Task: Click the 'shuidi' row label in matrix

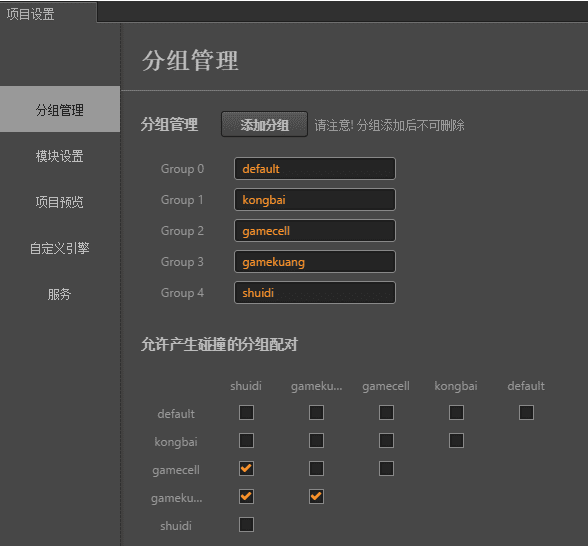Action: (x=176, y=526)
